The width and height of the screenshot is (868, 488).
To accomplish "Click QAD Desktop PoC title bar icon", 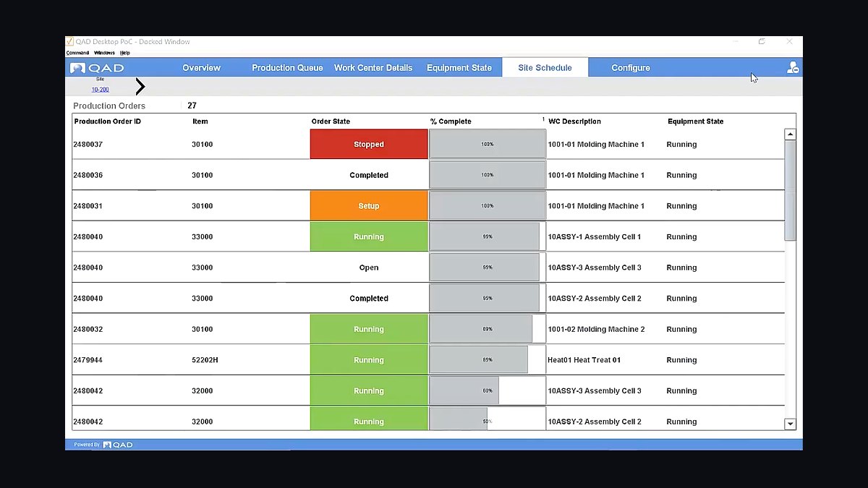I will tap(69, 41).
